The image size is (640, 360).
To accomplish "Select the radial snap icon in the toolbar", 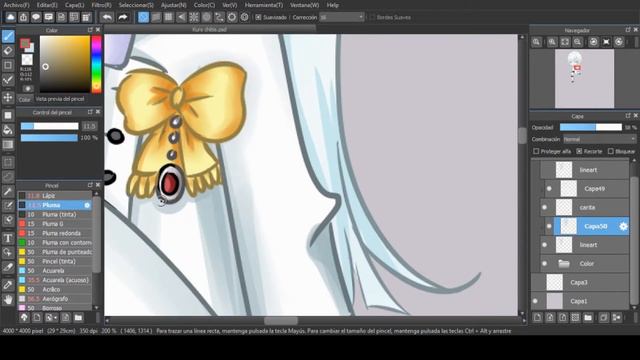I will pyautogui.click(x=194, y=17).
